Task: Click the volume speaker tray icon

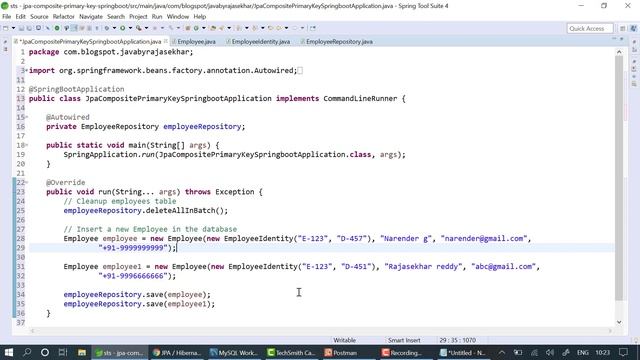Action: tap(550, 352)
